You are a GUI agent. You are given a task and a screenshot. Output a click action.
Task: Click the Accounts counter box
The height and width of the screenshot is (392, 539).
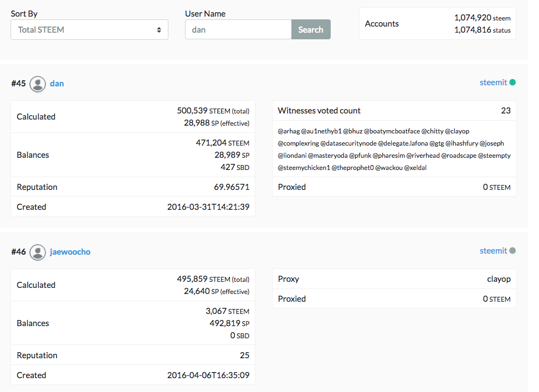pos(437,24)
